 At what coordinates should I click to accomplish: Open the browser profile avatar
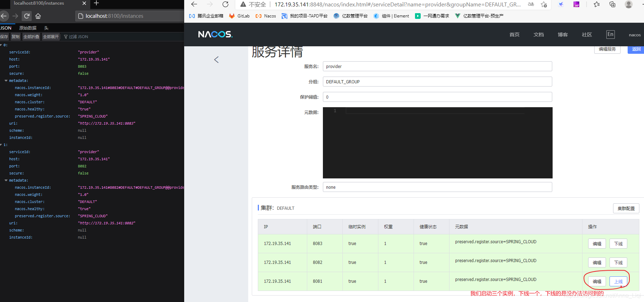(629, 4)
